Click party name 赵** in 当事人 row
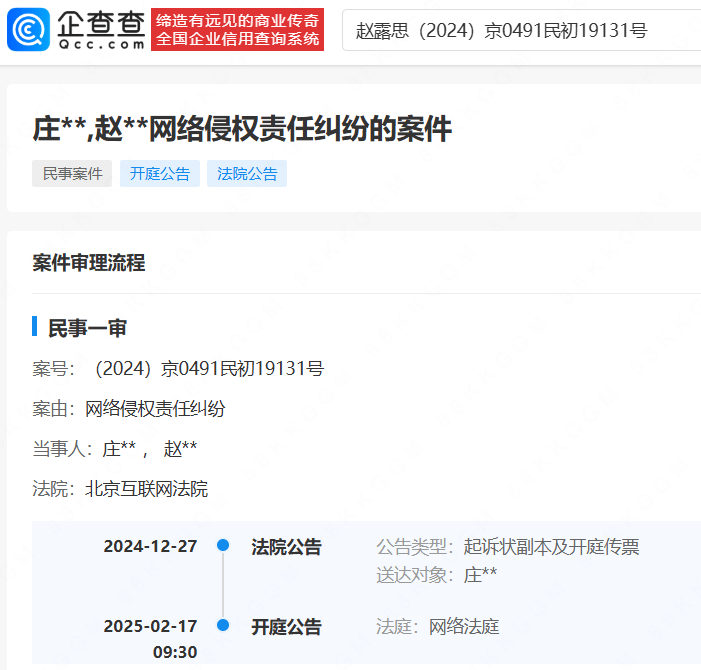 (x=180, y=448)
